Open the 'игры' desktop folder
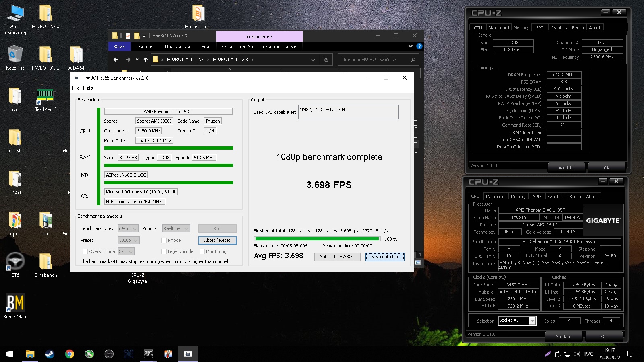The height and width of the screenshot is (362, 644). click(x=15, y=183)
